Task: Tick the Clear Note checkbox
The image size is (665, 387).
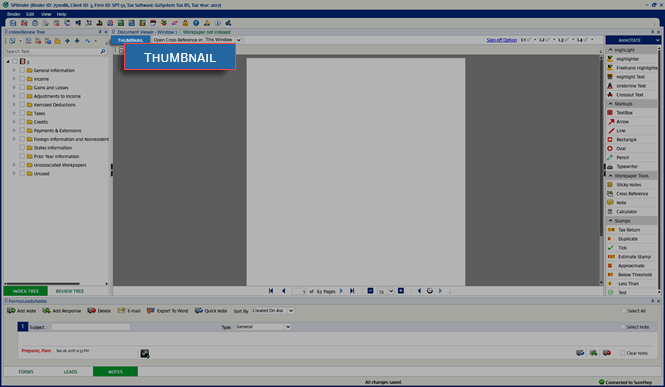Action: tap(623, 353)
